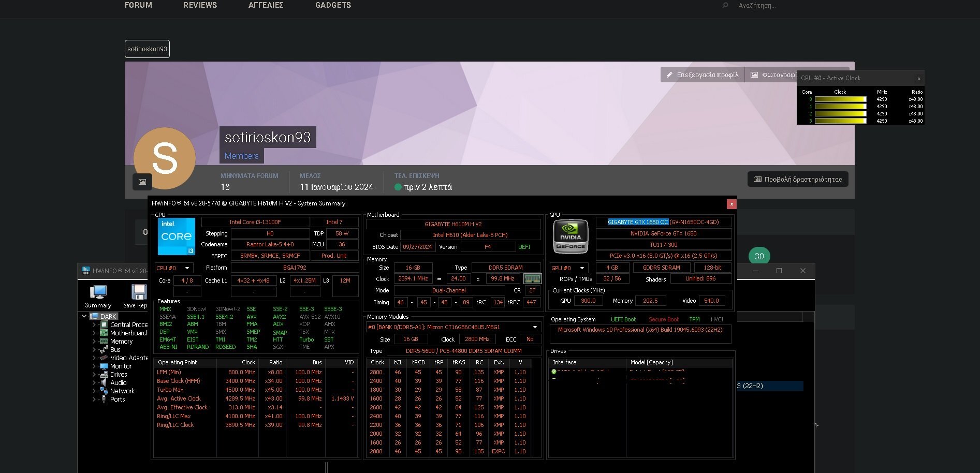This screenshot has height=473, width=980.
Task: Click the Φωτογραφία cover photo button
Action: [771, 75]
